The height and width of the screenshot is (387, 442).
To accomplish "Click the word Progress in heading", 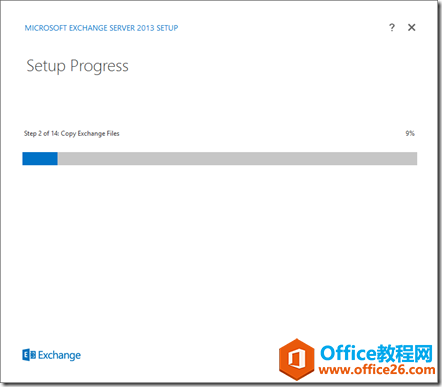I will point(99,66).
